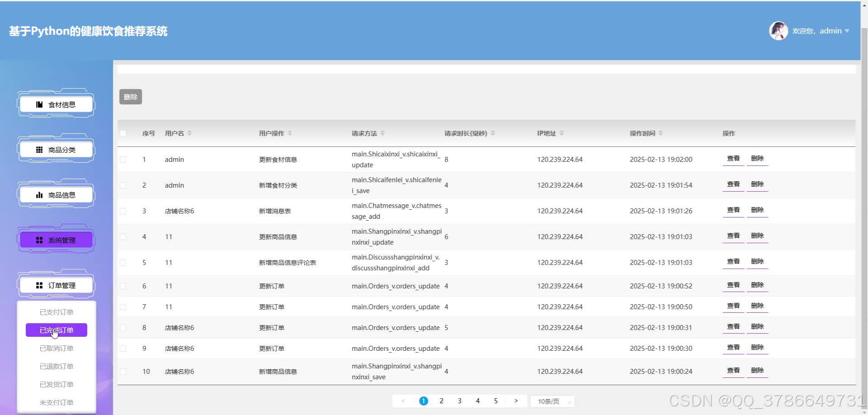Screen dimensions: 868x415
Task: View row 1 更新食材信息 log
Action: pyautogui.click(x=733, y=159)
